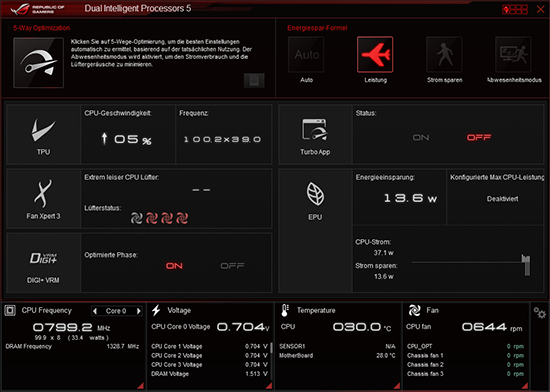Activate the Abwesenheitsmodus away mode icon
Screen dimensions: 550x392
click(x=513, y=55)
